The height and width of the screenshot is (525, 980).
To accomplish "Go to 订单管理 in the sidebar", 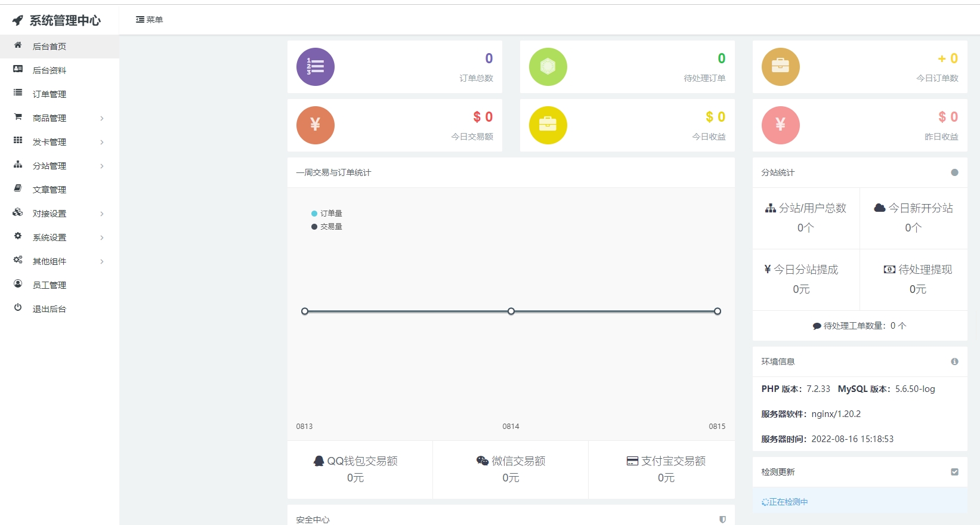I will coord(60,94).
